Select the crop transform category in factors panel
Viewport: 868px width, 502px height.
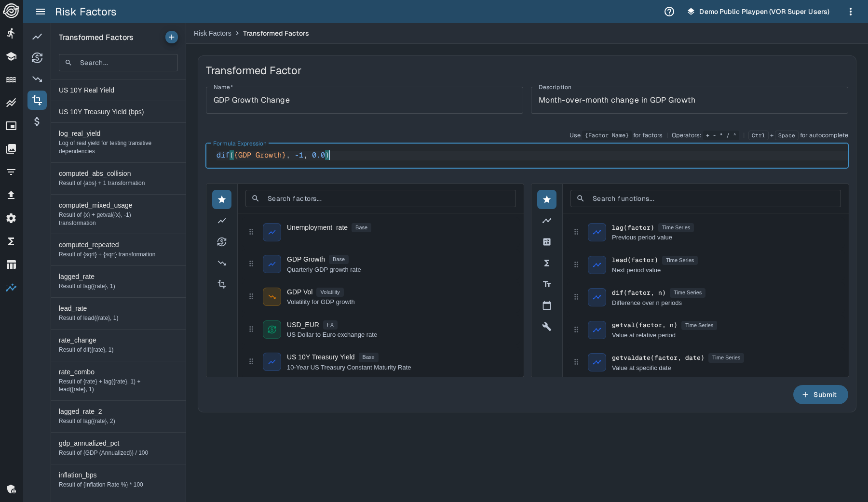pos(222,284)
